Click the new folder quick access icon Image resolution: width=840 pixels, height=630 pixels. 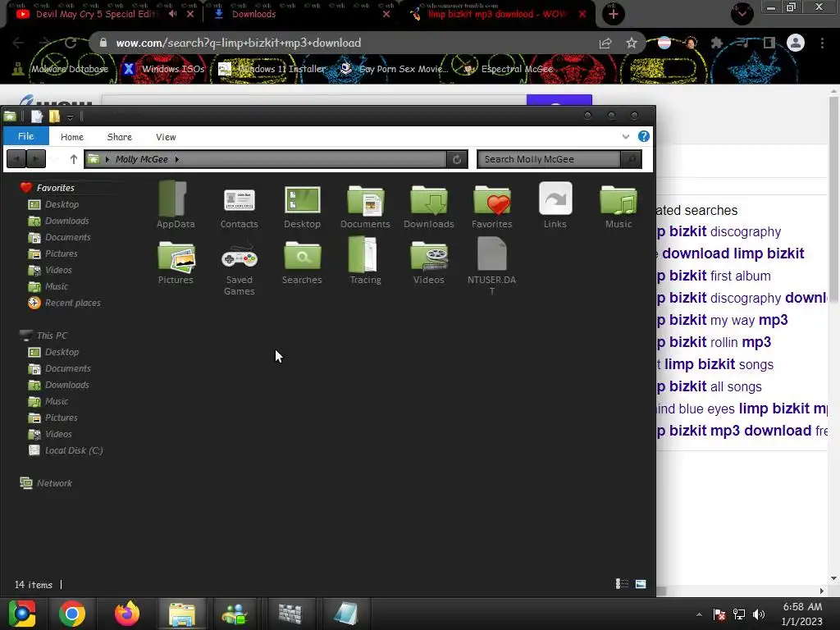54,116
